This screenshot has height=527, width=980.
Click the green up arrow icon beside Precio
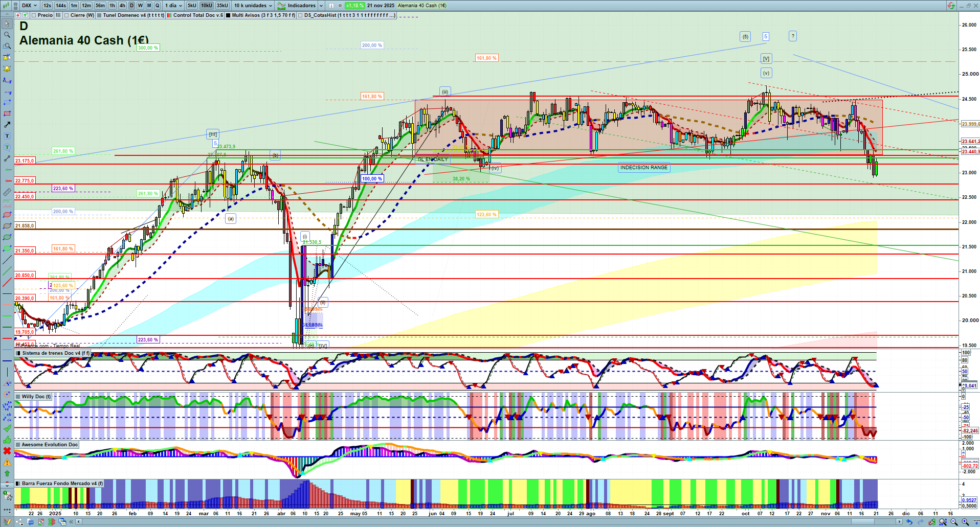point(25,15)
